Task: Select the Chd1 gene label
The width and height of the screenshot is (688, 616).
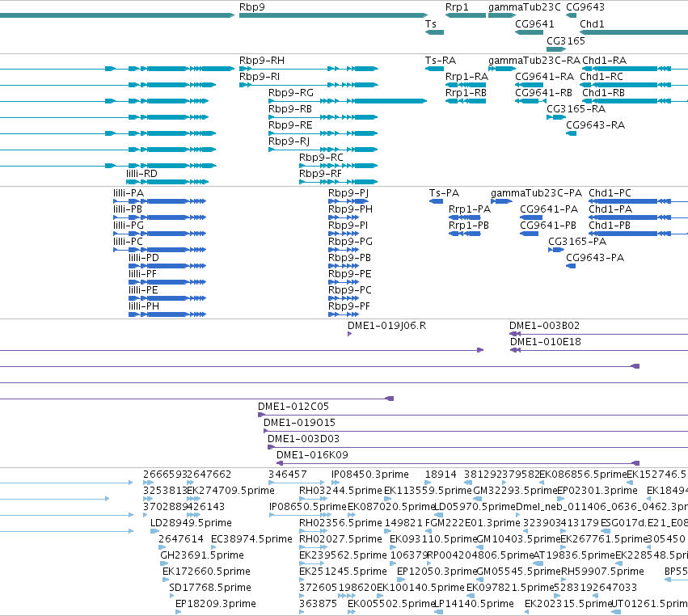Action: (x=592, y=24)
